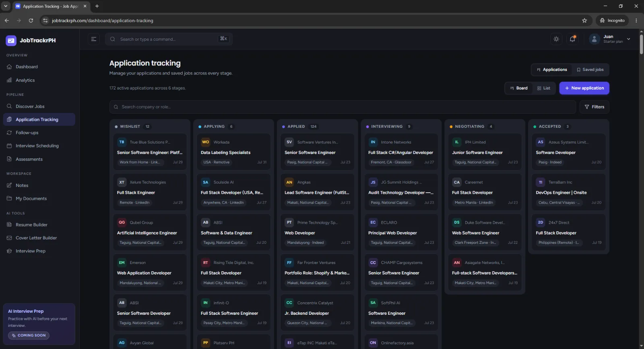Click the Juan user avatar
The width and height of the screenshot is (644, 349).
594,39
